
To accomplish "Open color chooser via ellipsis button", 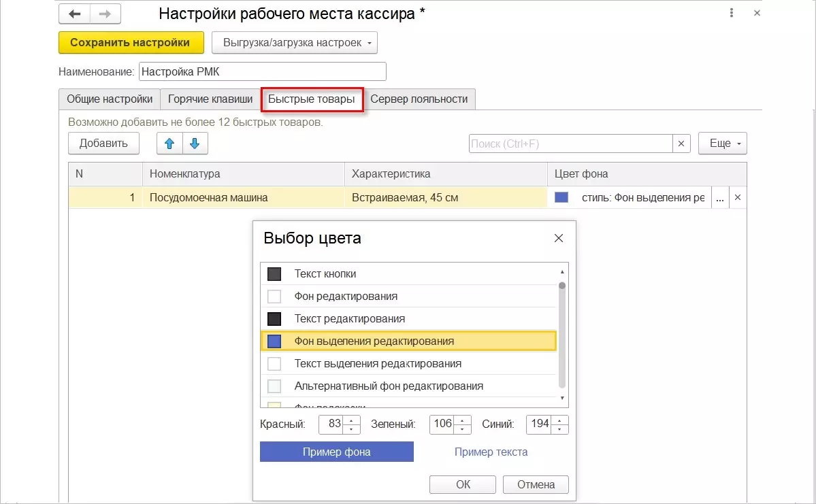I will pyautogui.click(x=720, y=198).
